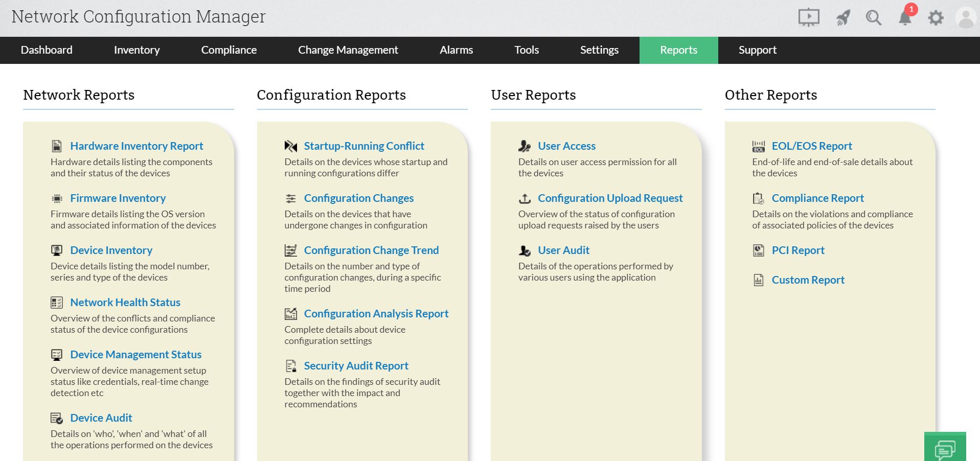Open the settings gear menu
980x461 pixels.
tap(935, 17)
